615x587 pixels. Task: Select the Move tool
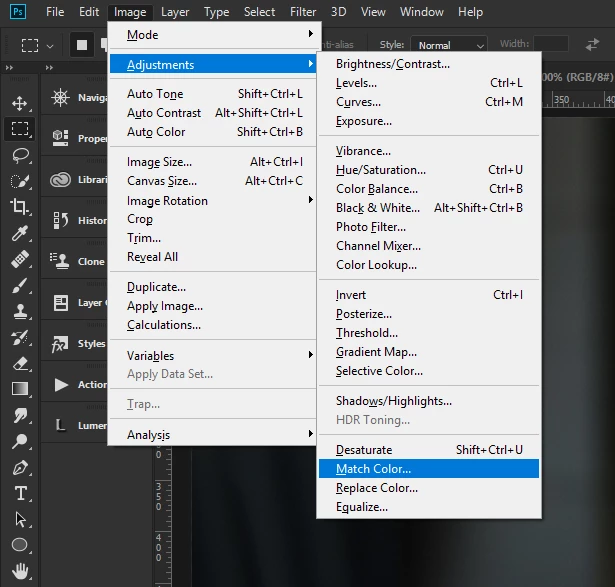[20, 103]
